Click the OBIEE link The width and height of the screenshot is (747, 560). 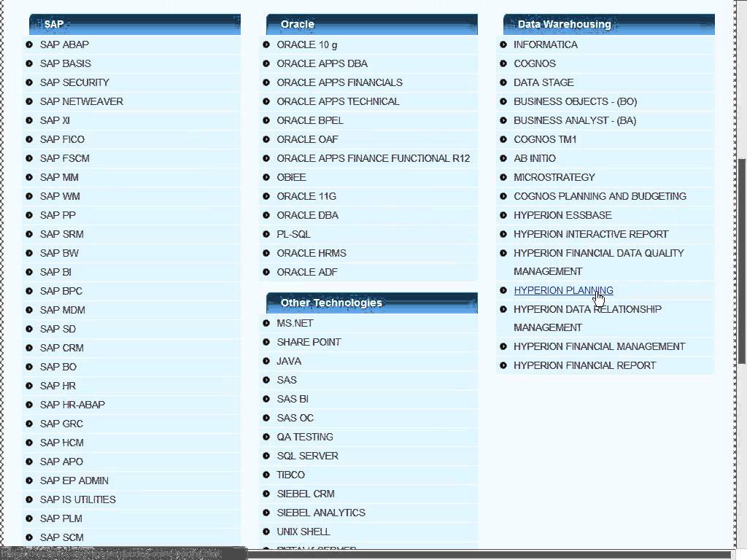click(x=291, y=178)
